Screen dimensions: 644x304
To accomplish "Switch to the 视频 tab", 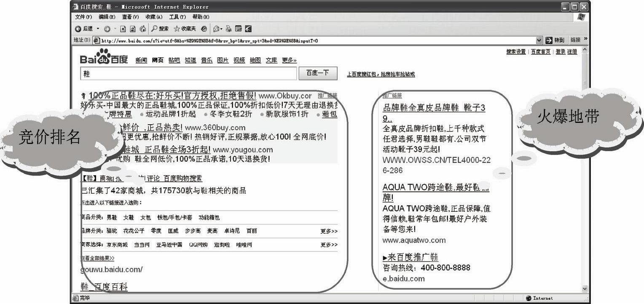I will 239,60.
